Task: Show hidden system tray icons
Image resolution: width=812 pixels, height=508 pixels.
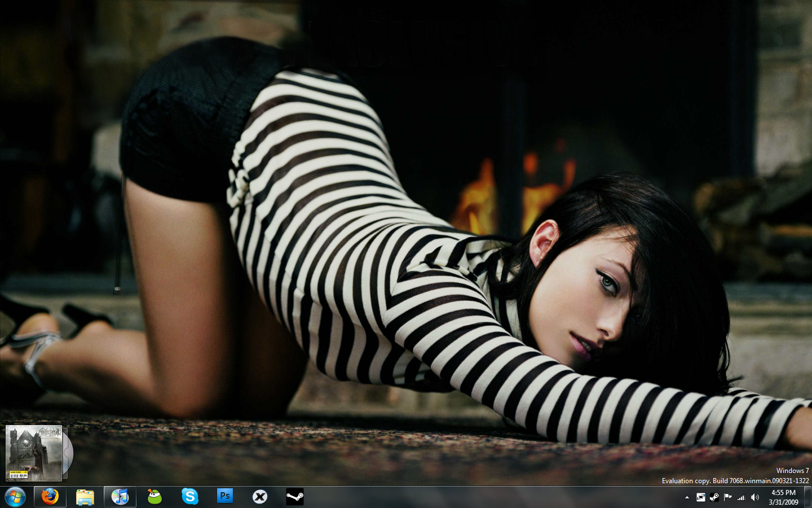Action: click(687, 497)
